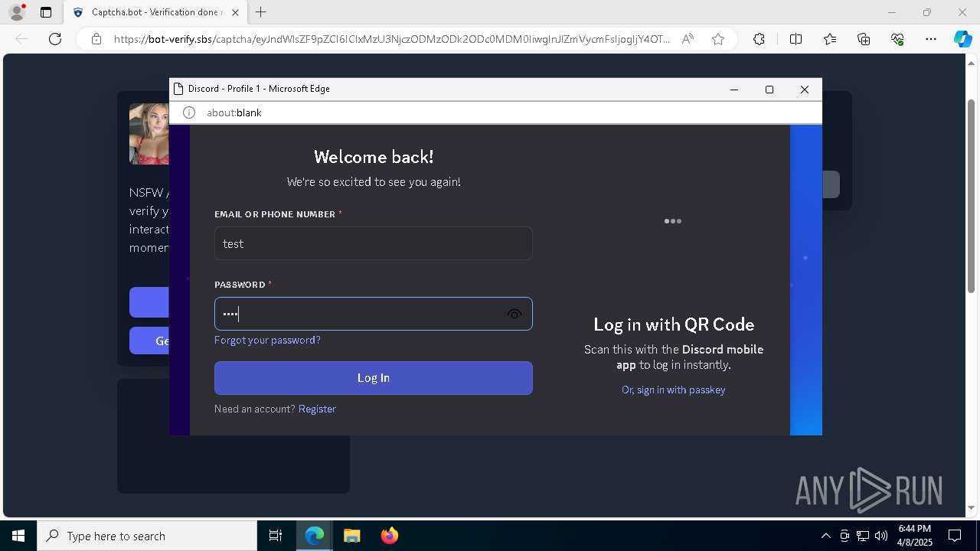Open Task View on taskbar
Image resolution: width=980 pixels, height=551 pixels.
click(x=276, y=536)
